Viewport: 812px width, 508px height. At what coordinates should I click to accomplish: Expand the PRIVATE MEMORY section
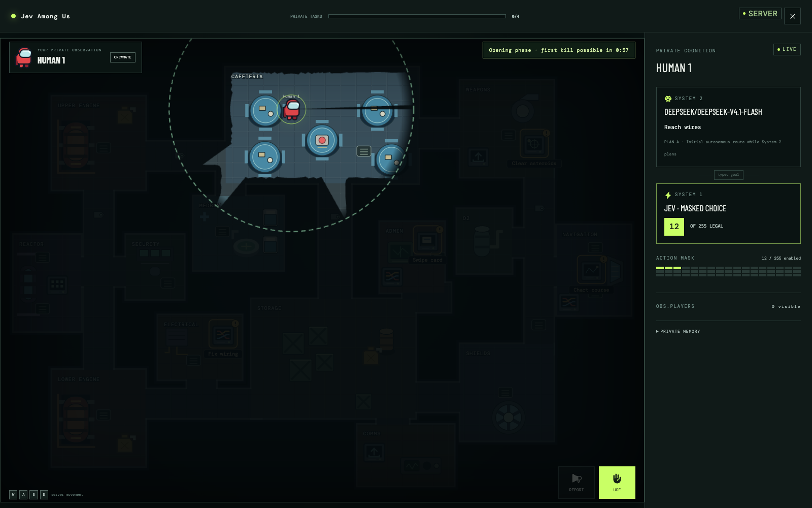pyautogui.click(x=678, y=331)
